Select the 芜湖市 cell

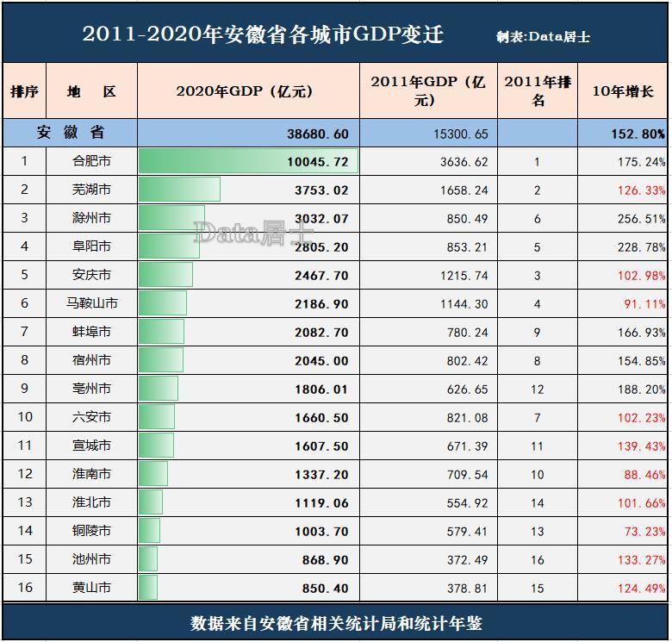pos(91,190)
